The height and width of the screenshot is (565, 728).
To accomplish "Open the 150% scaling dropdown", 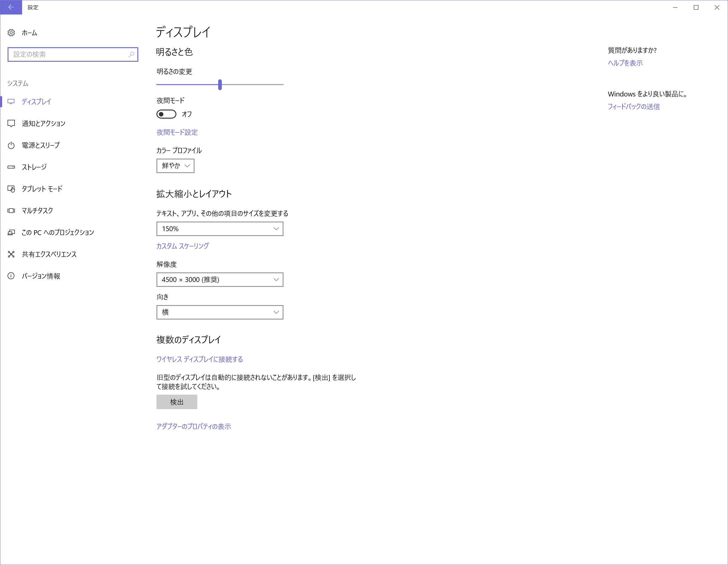I will pyautogui.click(x=220, y=229).
